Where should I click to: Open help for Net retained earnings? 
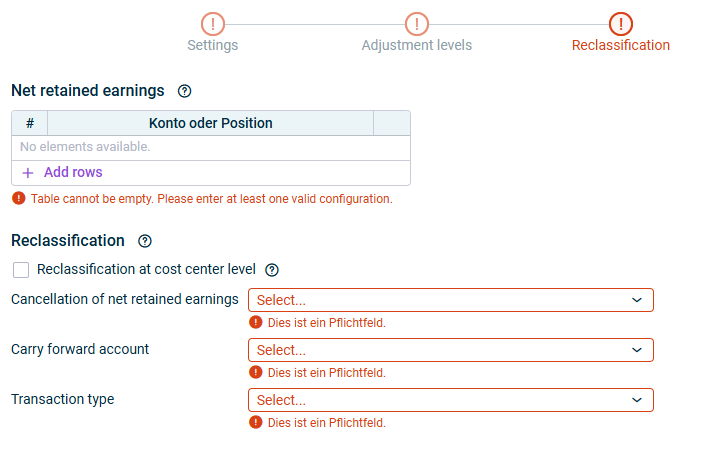click(x=184, y=91)
